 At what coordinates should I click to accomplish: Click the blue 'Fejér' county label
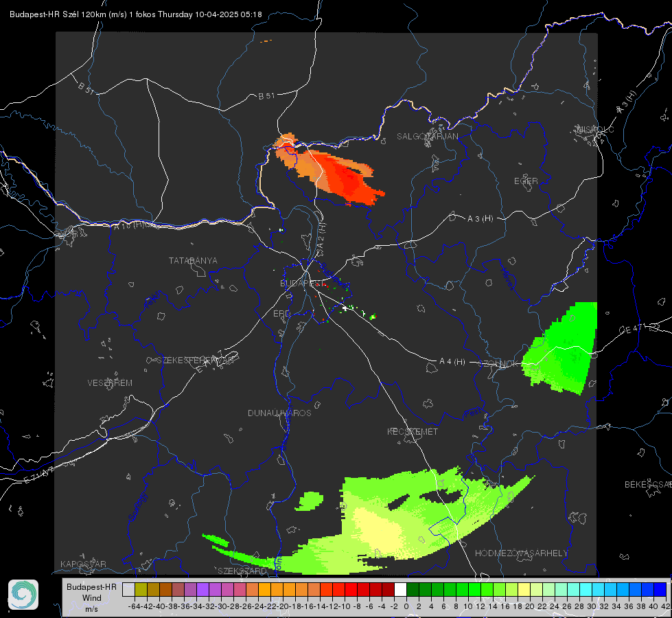pos(154,300)
